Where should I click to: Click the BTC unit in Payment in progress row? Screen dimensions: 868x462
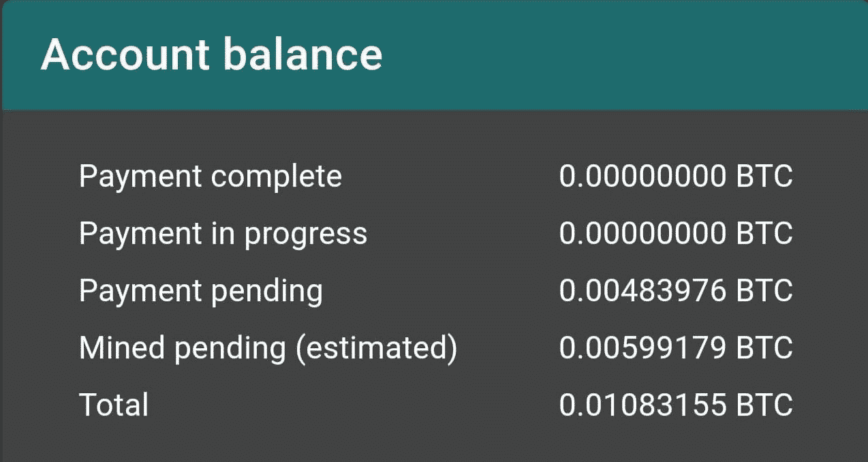[x=764, y=234]
